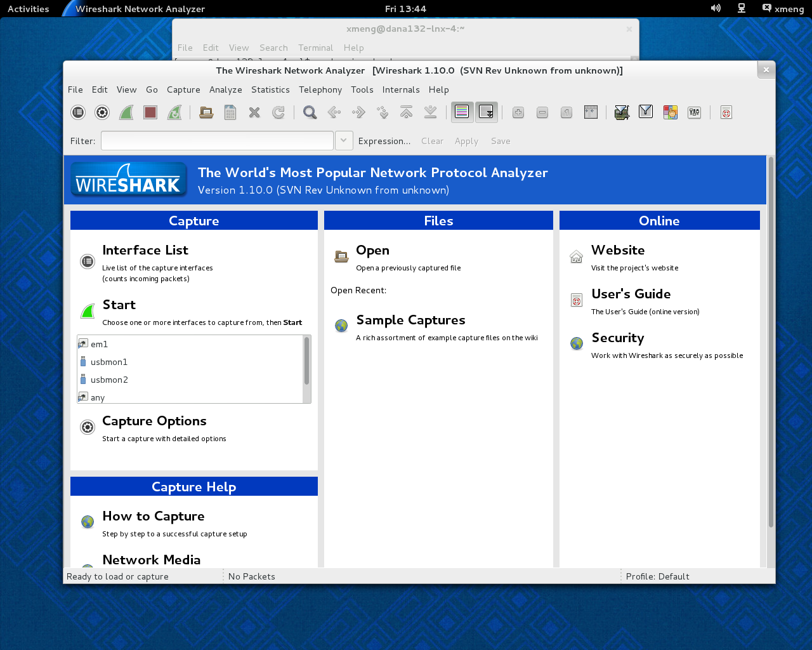Viewport: 812px width, 650px height.
Task: Click the Apply filter button
Action: coord(466,141)
